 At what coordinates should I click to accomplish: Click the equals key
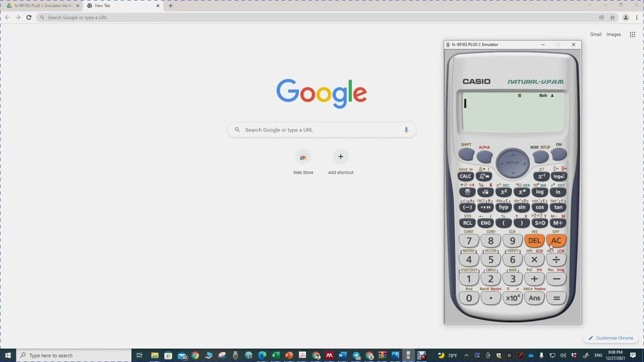pyautogui.click(x=556, y=298)
